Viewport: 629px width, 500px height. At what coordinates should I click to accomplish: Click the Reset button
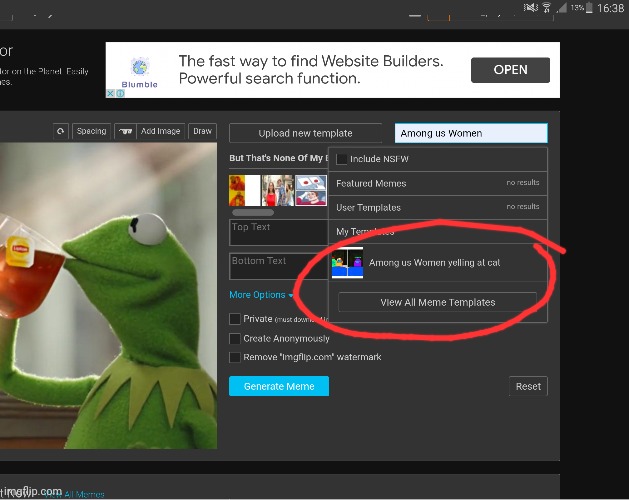pyautogui.click(x=528, y=386)
